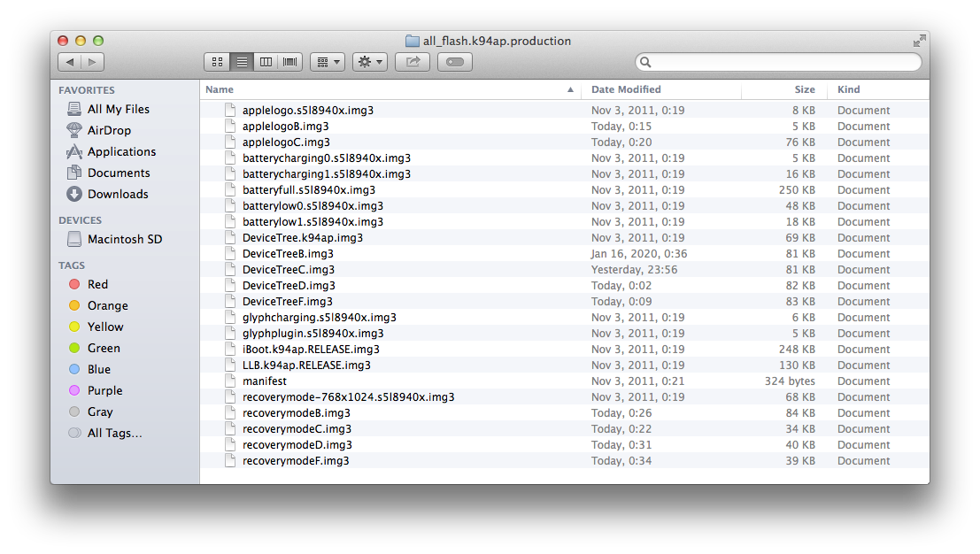Select file glyphcharging.s5l8940x.img3
The width and height of the screenshot is (980, 554).
pyautogui.click(x=565, y=318)
